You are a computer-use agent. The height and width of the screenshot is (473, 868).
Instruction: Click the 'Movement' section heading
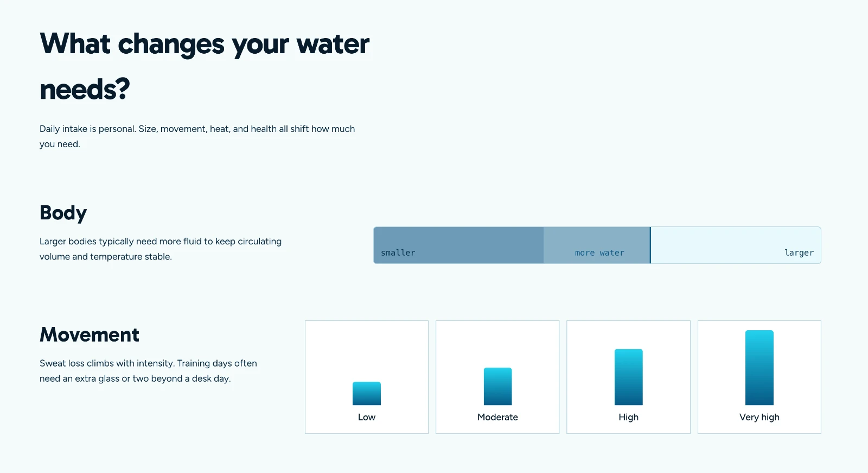[90, 335]
